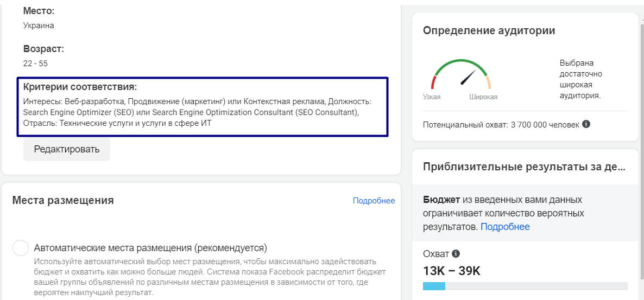Click the info icon beside Потенциальный охват
644x300 pixels.
[586, 124]
